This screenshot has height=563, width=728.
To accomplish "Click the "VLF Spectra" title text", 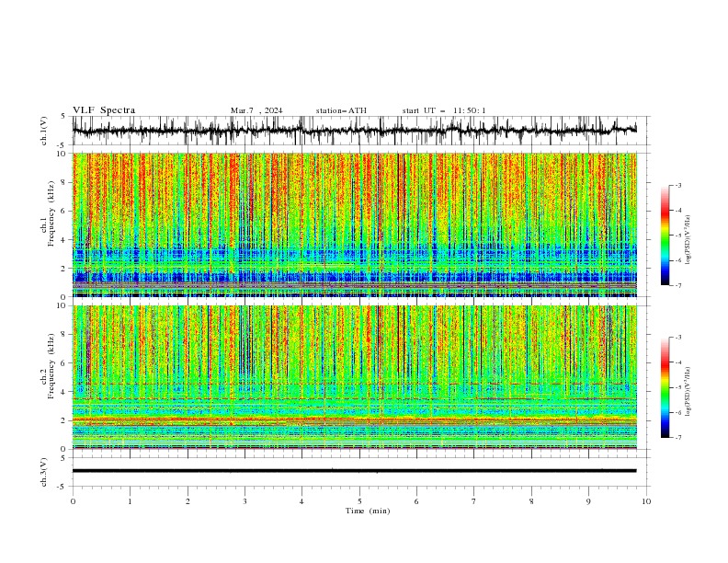I will pos(104,110).
